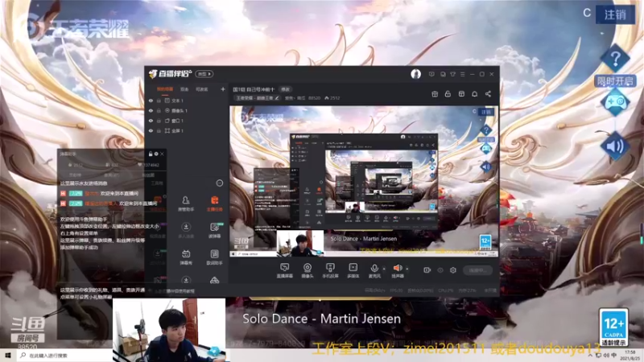Open the 歌词助手 lyrics helper tool
Screen dimensions: 644x362
pos(214,257)
